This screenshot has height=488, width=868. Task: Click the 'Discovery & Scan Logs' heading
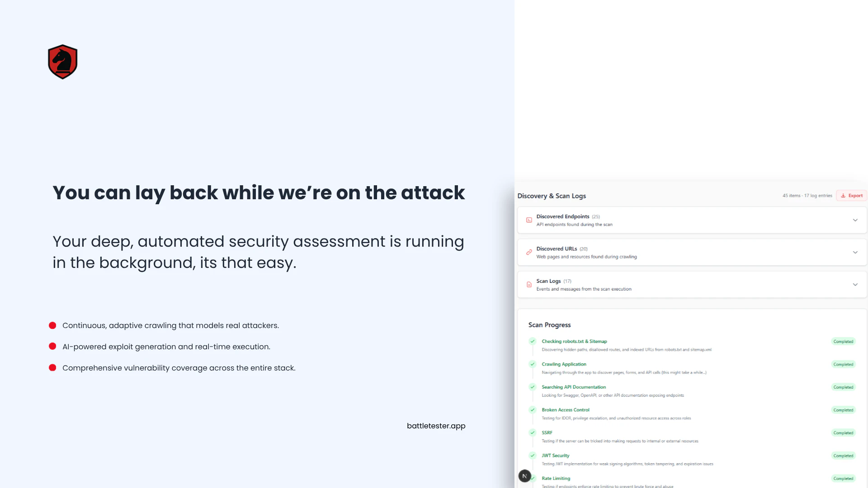[x=552, y=196]
